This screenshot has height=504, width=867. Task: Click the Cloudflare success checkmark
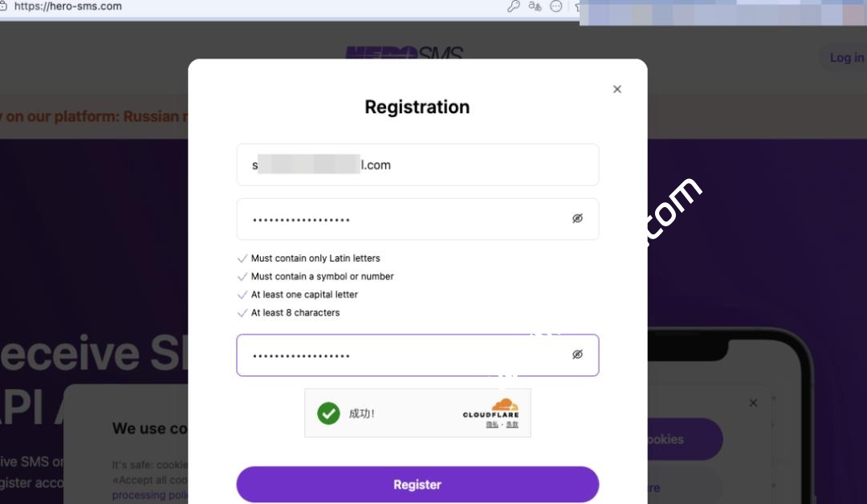(x=328, y=413)
